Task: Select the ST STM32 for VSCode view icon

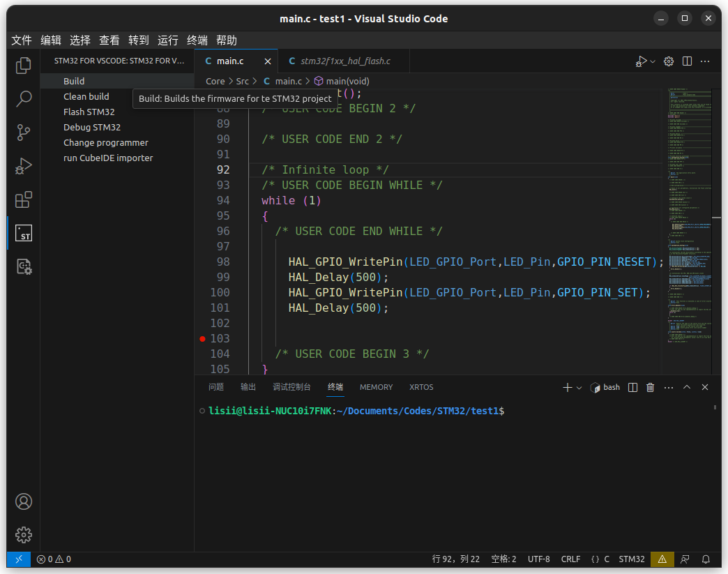Action: click(x=23, y=233)
